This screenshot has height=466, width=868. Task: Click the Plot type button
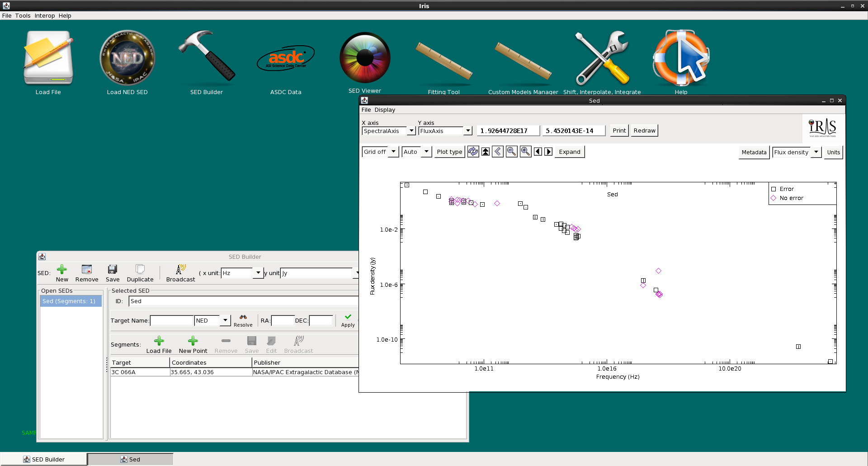(x=449, y=152)
